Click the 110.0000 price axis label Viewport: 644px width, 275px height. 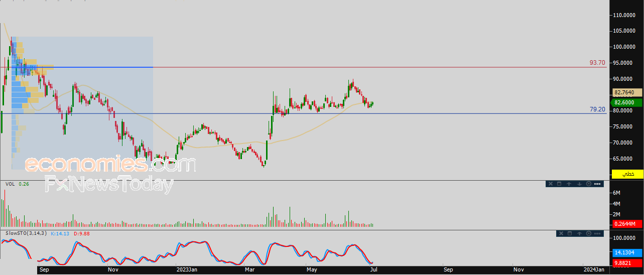pos(625,15)
